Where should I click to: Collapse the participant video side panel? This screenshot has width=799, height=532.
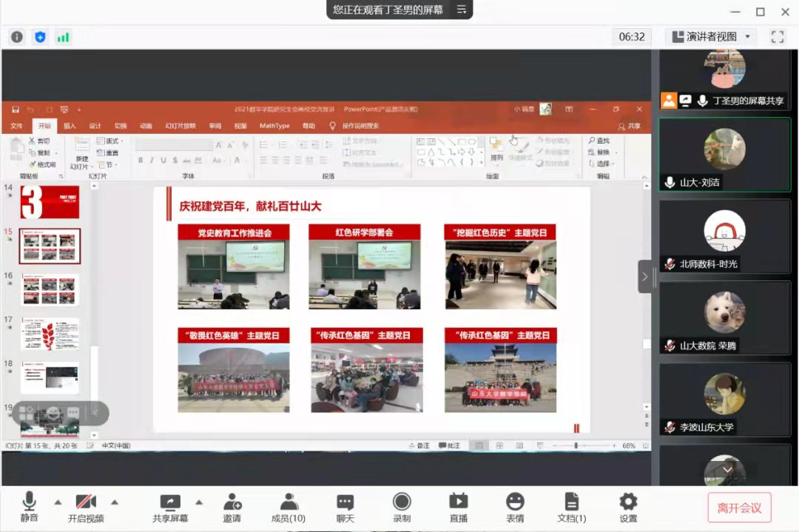[644, 277]
